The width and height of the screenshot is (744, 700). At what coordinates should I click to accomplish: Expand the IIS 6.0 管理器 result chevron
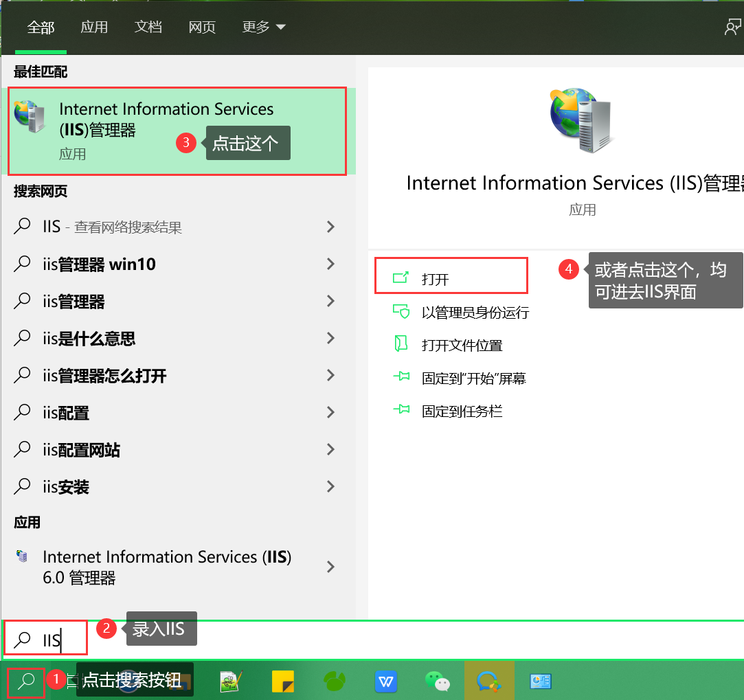pos(330,567)
